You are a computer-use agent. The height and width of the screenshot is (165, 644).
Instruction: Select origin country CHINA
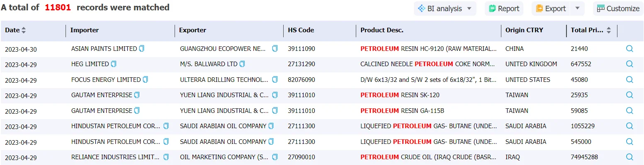tap(514, 49)
